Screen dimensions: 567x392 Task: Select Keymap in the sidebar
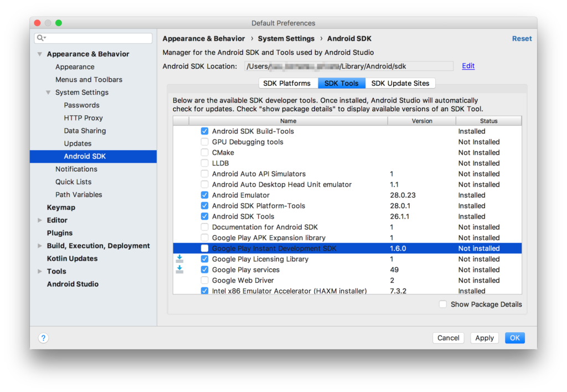61,207
